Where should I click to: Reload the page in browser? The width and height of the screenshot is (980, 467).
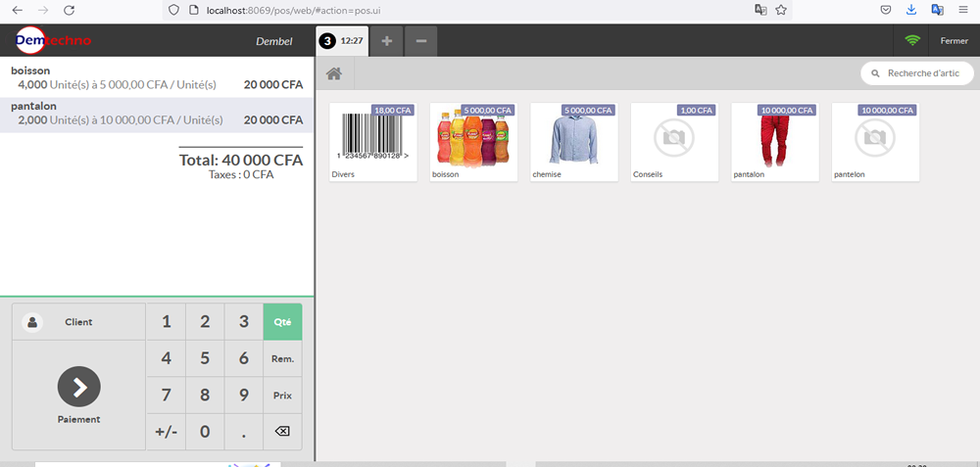69,10
